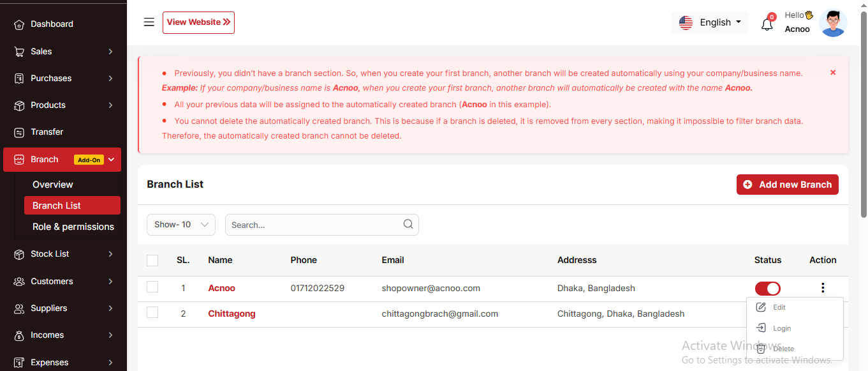Open the English language dropdown

(x=710, y=22)
